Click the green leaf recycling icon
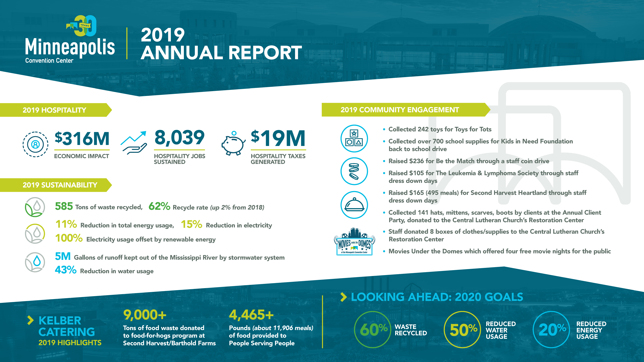 (35, 207)
